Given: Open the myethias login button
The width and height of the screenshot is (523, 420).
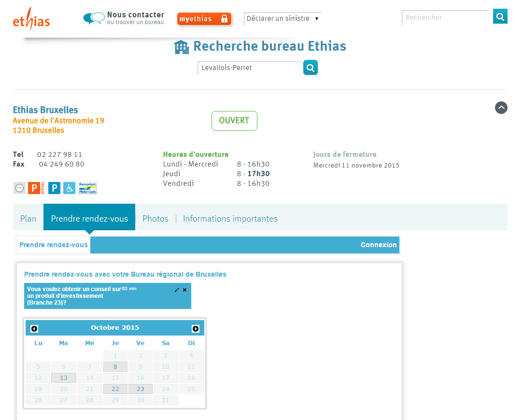Looking at the screenshot, I should tap(204, 19).
